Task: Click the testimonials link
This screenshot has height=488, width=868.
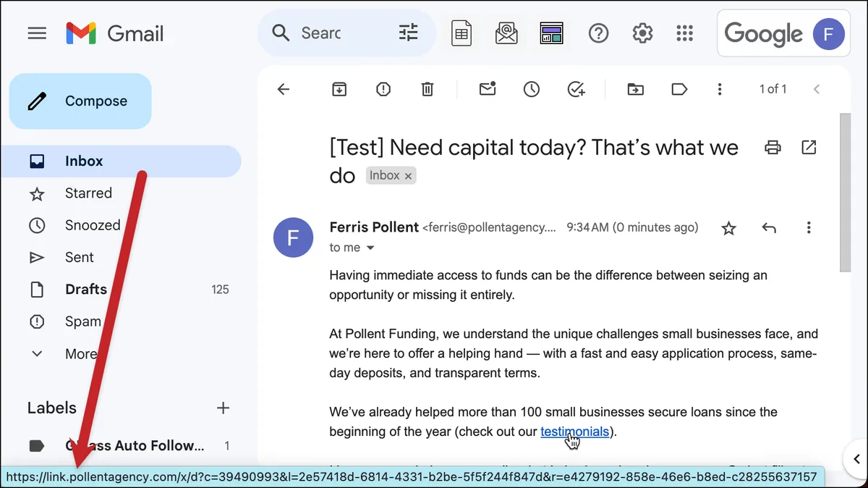Action: tap(574, 432)
